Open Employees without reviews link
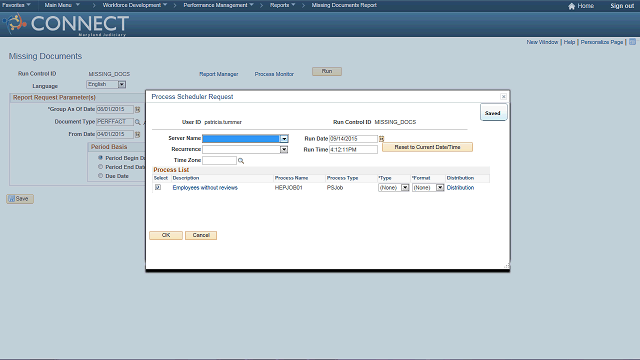Screen dimensions: 640x360 pyautogui.click(x=205, y=188)
